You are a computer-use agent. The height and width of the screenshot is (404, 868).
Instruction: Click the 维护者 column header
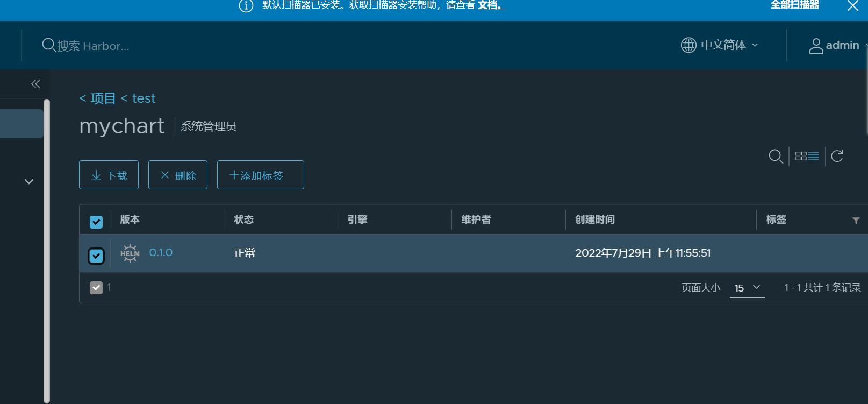[x=476, y=219]
